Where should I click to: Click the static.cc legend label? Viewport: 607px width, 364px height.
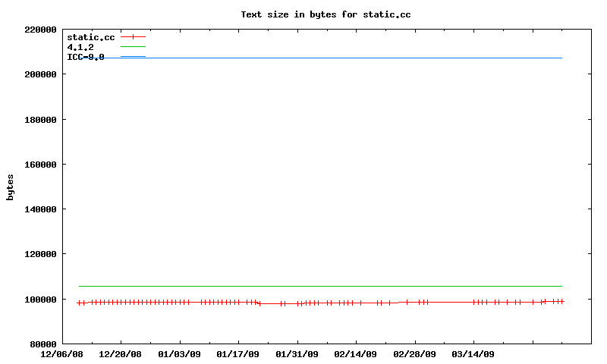click(90, 37)
